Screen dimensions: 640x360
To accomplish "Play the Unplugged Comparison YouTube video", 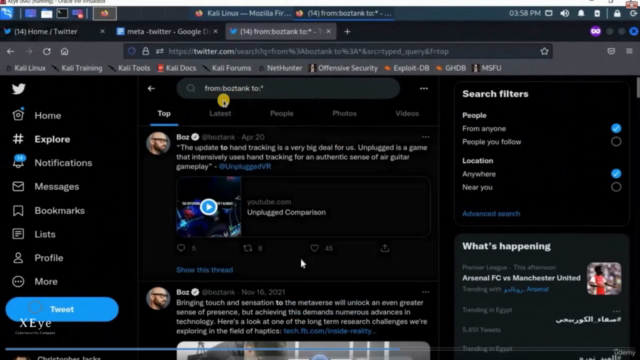I will coord(209,207).
